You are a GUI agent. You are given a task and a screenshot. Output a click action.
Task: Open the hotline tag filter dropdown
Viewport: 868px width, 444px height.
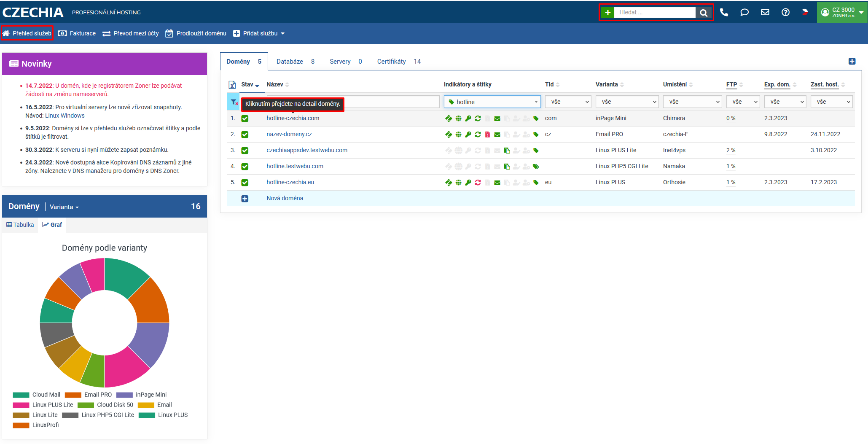click(492, 102)
